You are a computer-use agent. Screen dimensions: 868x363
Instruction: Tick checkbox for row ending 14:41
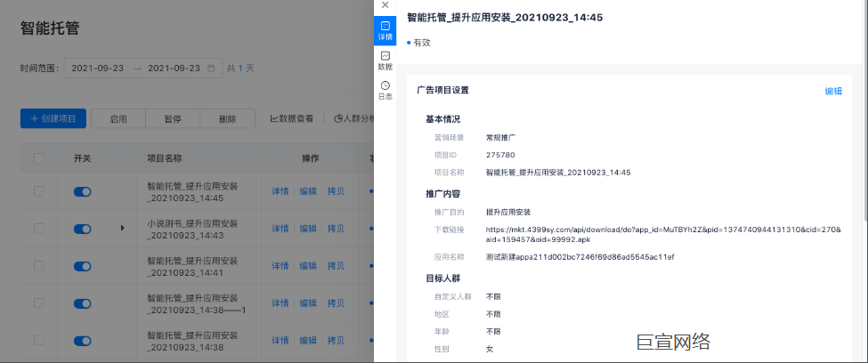[x=39, y=266]
